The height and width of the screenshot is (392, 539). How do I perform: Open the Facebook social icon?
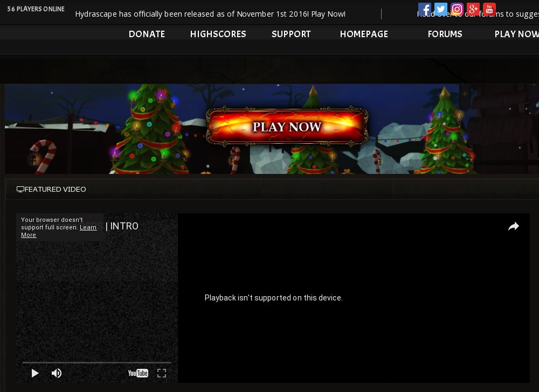[425, 9]
